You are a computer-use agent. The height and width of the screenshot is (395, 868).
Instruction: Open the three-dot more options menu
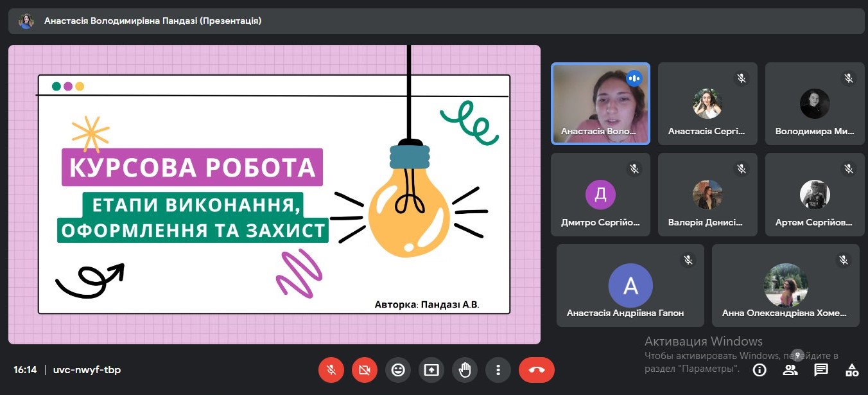click(498, 370)
